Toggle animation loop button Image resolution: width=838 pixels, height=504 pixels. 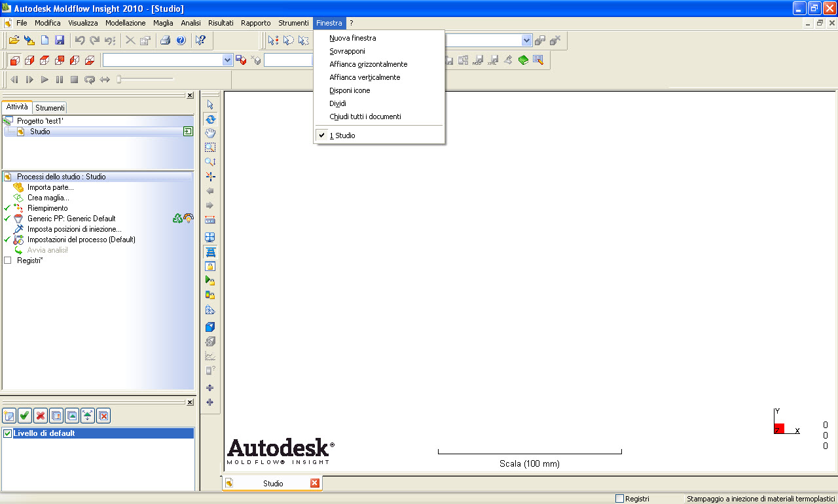[90, 79]
